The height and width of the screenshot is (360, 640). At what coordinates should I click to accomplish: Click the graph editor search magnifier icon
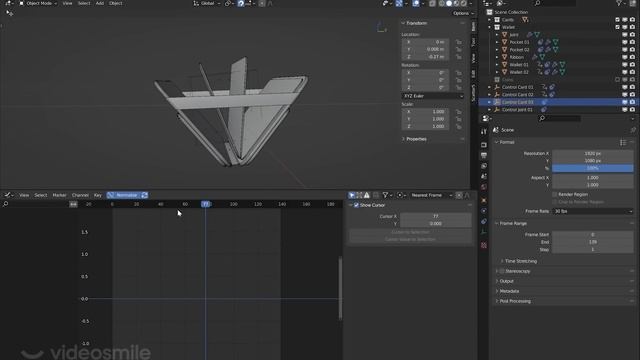(x=6, y=204)
